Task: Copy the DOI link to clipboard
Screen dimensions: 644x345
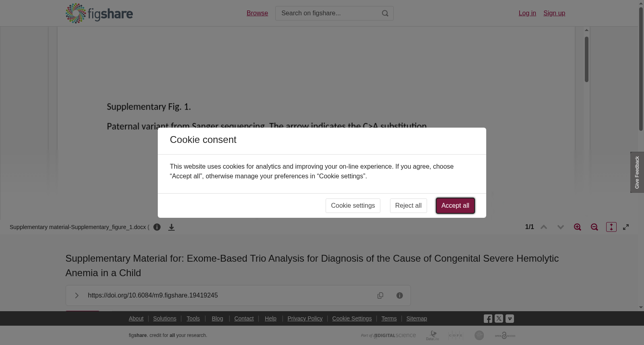Action: pos(380,295)
